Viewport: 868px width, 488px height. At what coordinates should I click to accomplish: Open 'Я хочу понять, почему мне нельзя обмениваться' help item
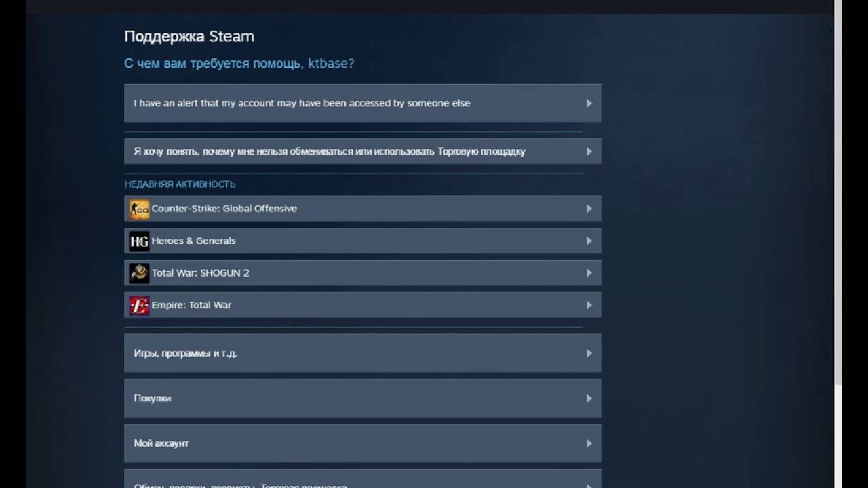[x=363, y=151]
